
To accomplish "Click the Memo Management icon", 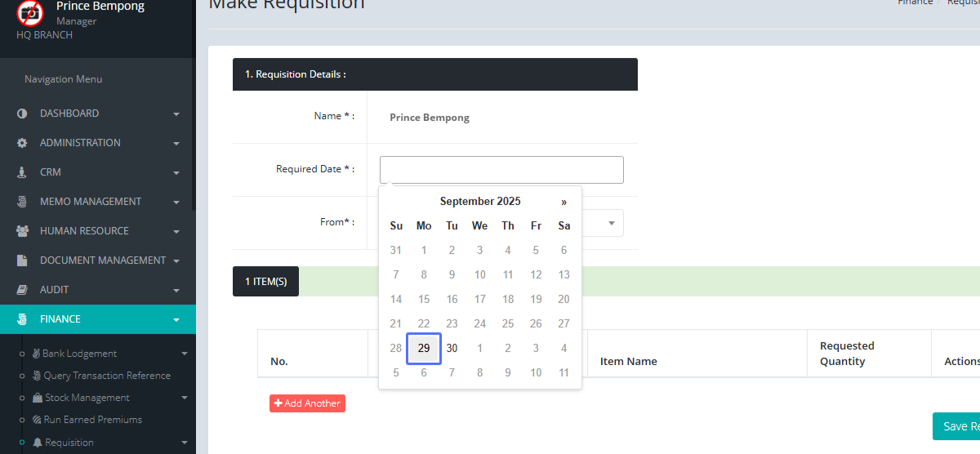I will click(x=22, y=202).
